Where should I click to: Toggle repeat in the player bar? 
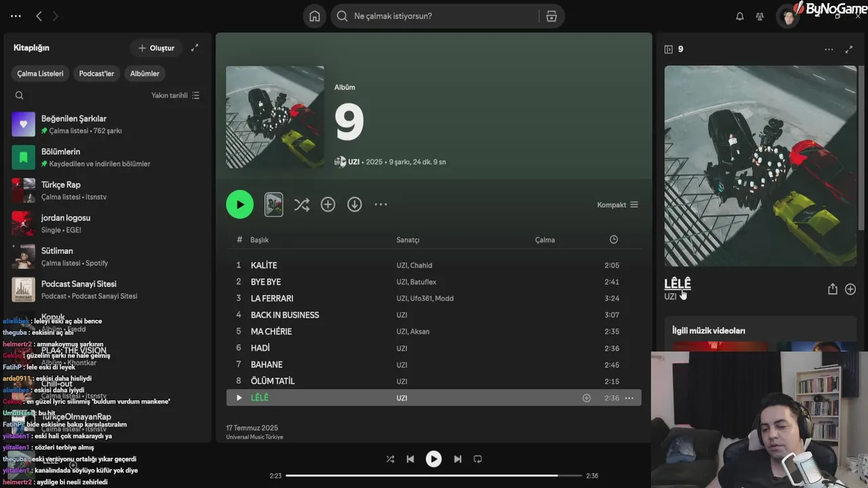click(477, 459)
